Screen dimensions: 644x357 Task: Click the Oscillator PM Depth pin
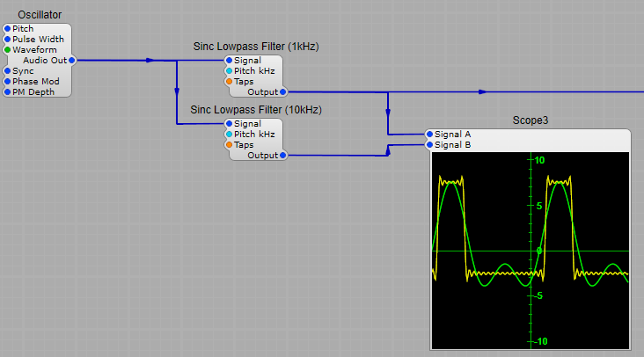tap(8, 91)
